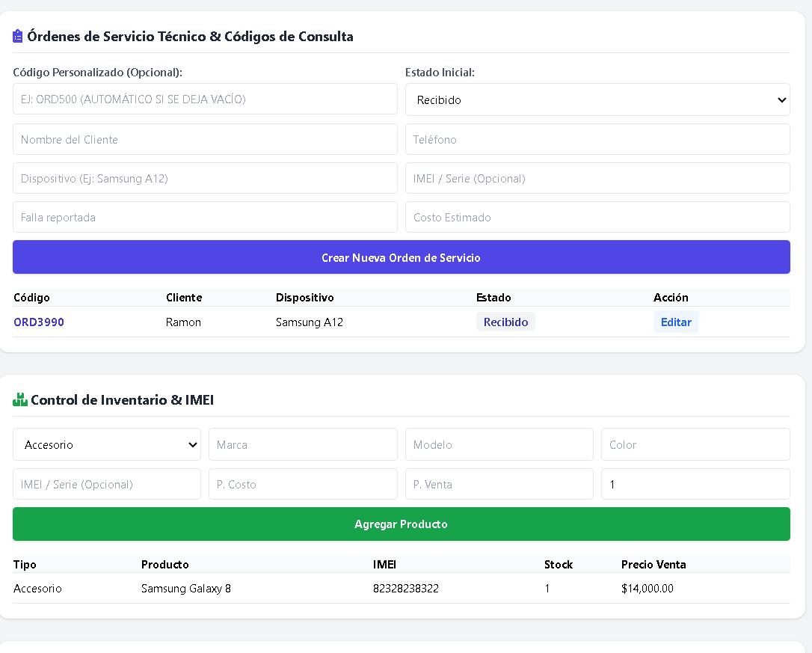This screenshot has height=653, width=812.
Task: Open the Estado Inicial dropdown
Action: pyautogui.click(x=597, y=99)
